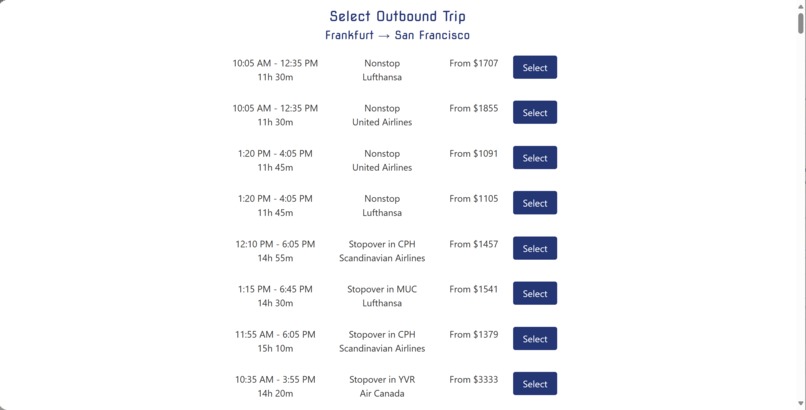
Task: Click the 10:05 AM - 12:35 PM Lufthansa time
Action: 275,63
